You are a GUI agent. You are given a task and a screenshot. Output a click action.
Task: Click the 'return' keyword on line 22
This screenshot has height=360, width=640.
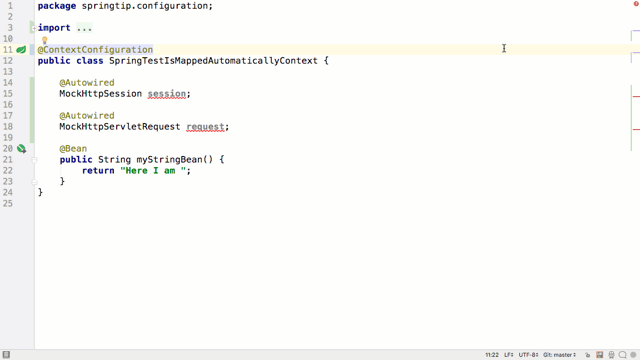[x=98, y=171]
